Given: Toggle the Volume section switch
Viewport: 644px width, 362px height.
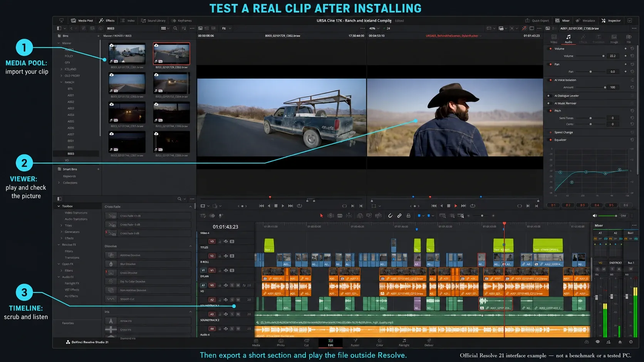Looking at the screenshot, I should (x=550, y=48).
